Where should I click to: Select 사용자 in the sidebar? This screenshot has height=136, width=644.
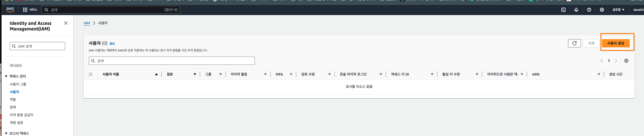(14, 92)
